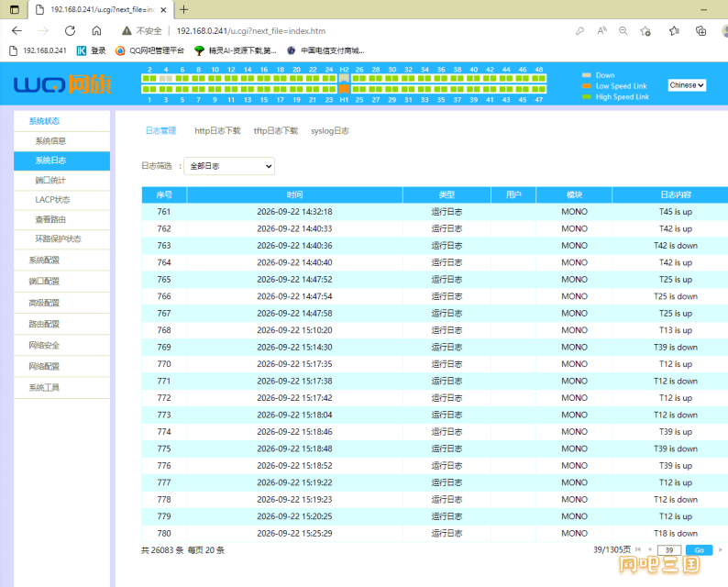
Task: Open the QQ网吧管理平台 bookmark
Action: click(x=149, y=50)
